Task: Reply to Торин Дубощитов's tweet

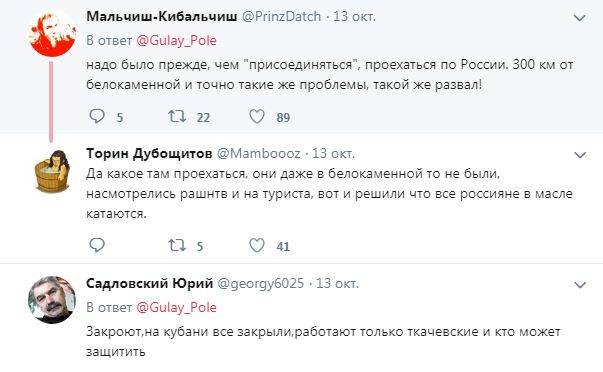Action: [x=97, y=245]
